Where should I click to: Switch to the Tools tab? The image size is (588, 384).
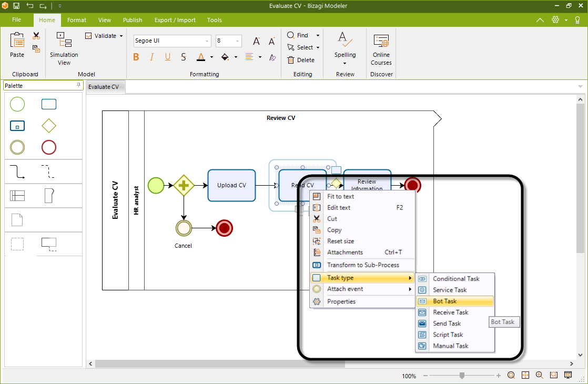coord(215,20)
